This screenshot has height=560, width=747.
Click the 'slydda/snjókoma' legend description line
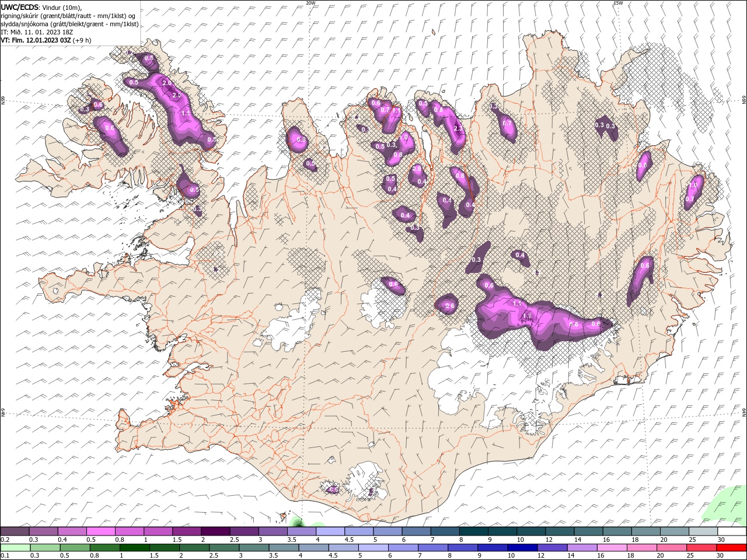click(x=70, y=24)
